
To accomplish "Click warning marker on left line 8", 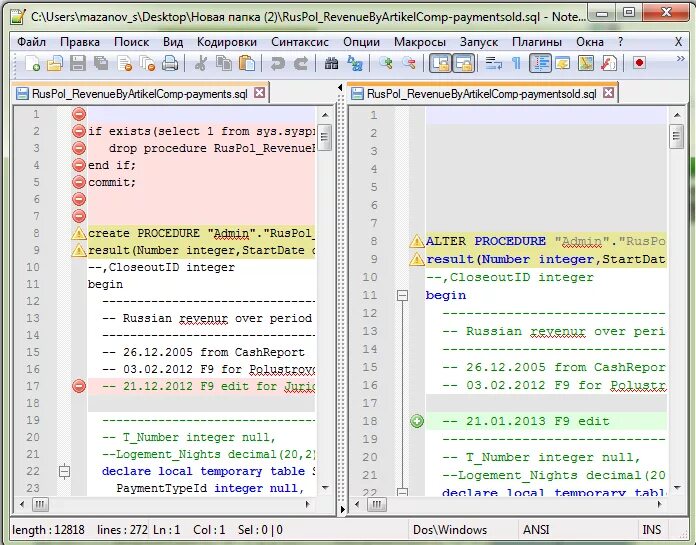I will pos(79,233).
